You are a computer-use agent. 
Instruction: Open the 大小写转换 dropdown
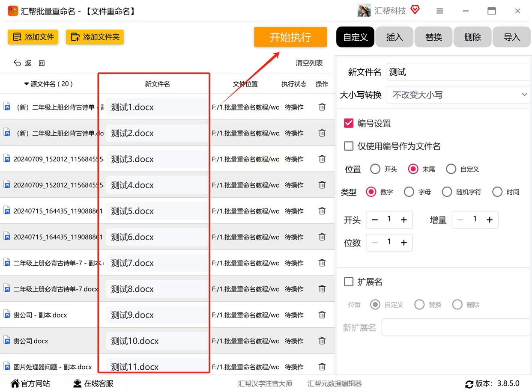coord(458,95)
